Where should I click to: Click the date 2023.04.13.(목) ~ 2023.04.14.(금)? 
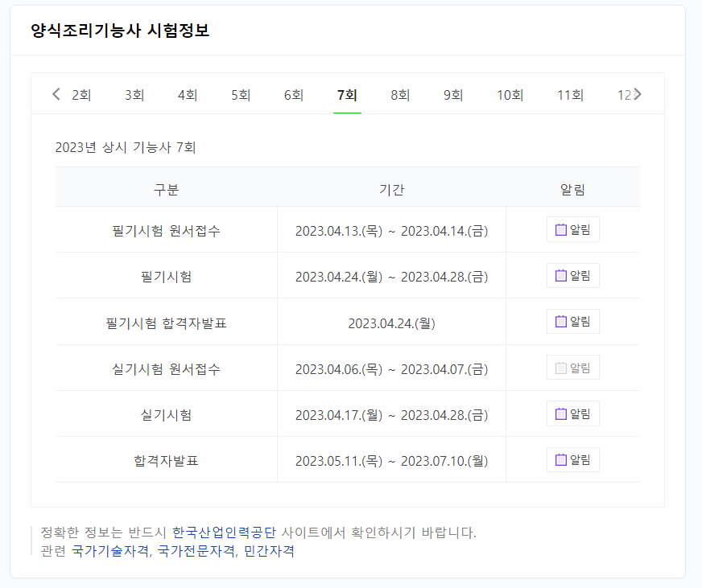[x=392, y=231]
